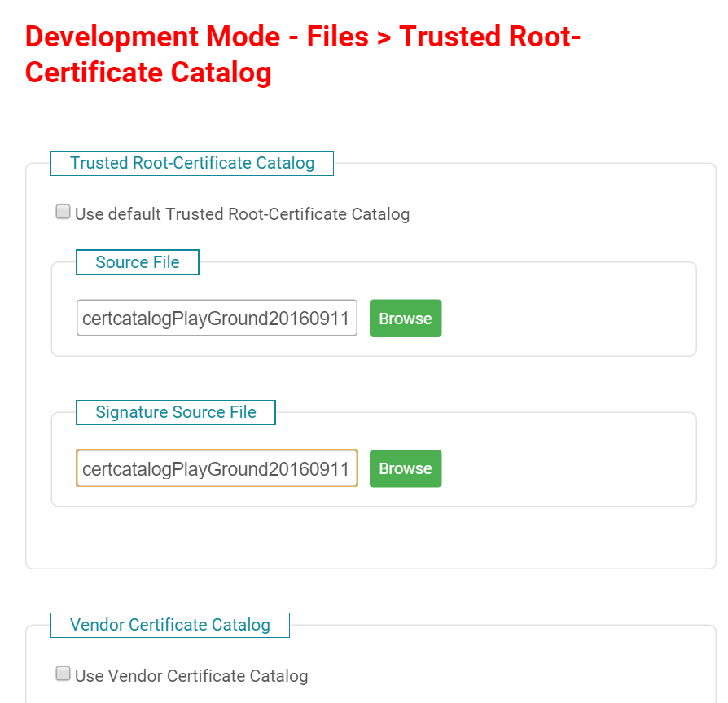728x703 pixels.
Task: Select the Source File legend label
Action: 138,262
